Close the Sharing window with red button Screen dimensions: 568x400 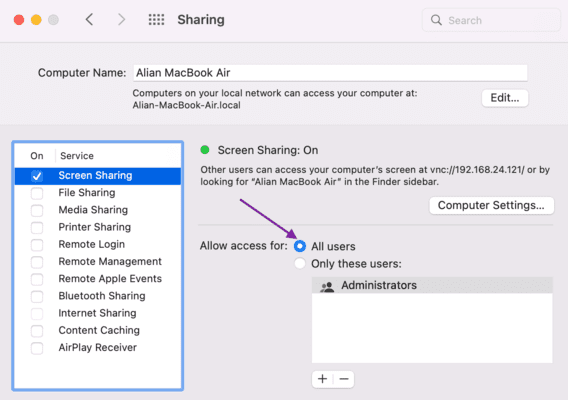(19, 20)
